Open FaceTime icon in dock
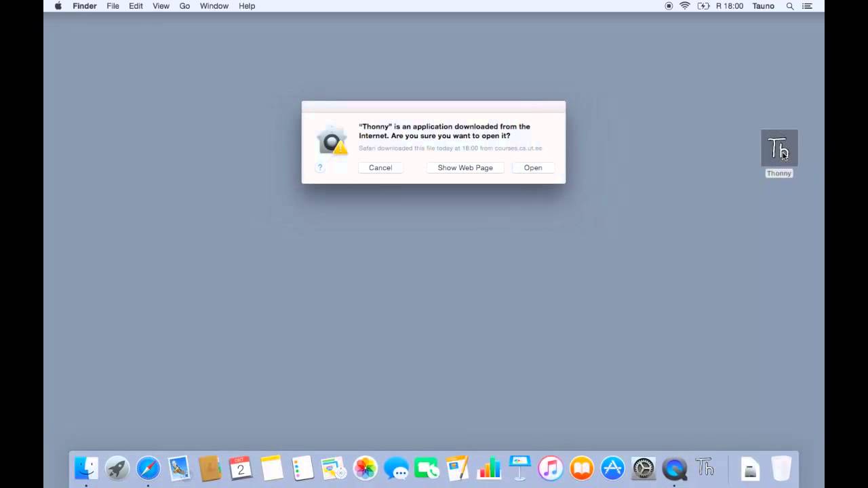 click(x=427, y=468)
